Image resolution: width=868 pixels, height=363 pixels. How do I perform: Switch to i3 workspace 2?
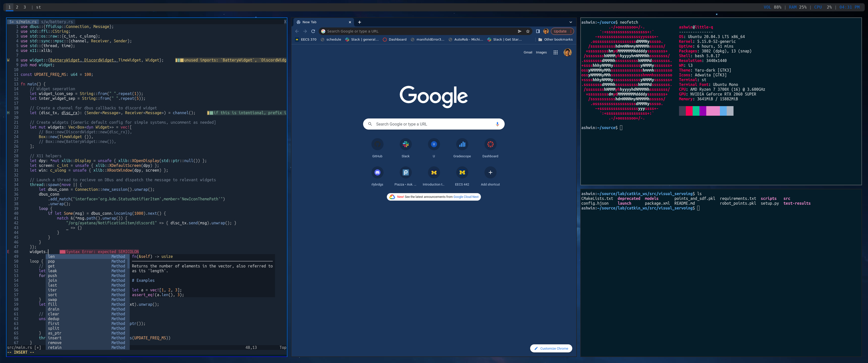pyautogui.click(x=17, y=7)
